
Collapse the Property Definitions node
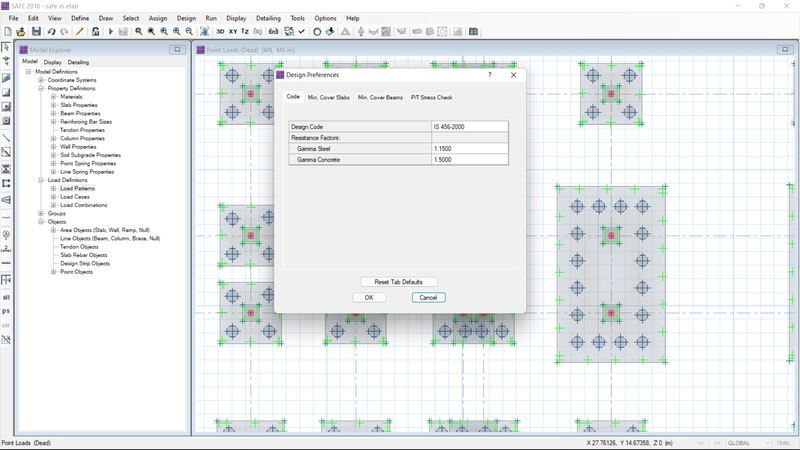41,88
